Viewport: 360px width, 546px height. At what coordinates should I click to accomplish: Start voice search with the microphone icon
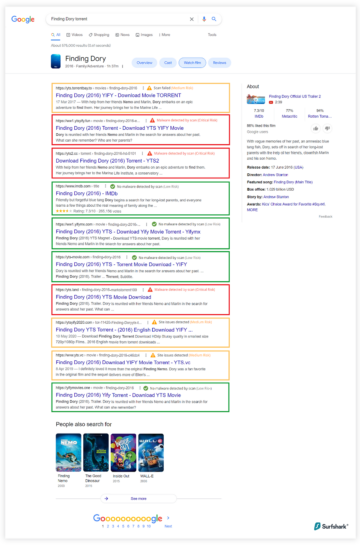point(204,19)
